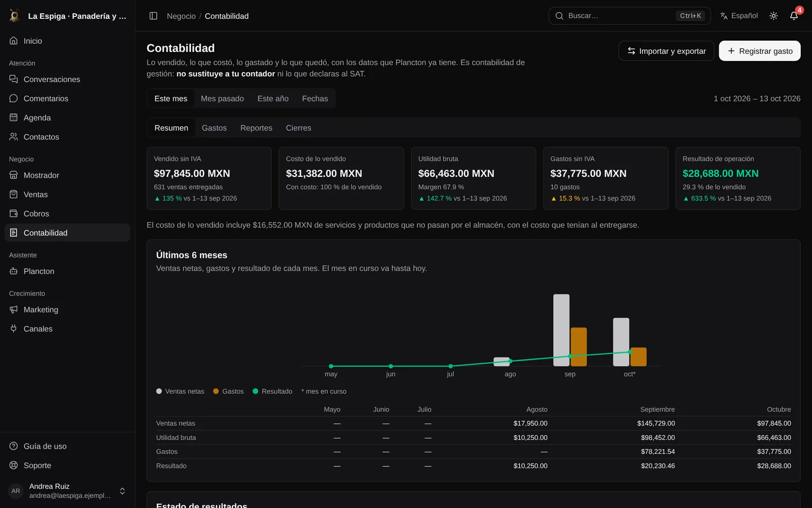The height and width of the screenshot is (508, 812).
Task: Open the Español language selector
Action: 738,16
